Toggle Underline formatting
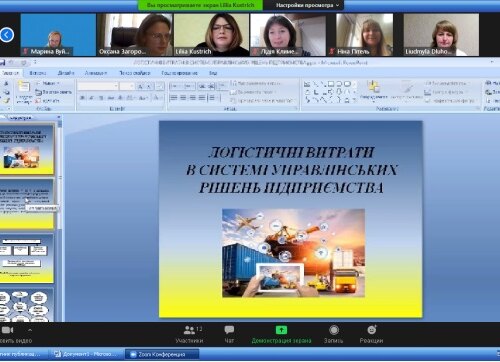 (x=101, y=98)
